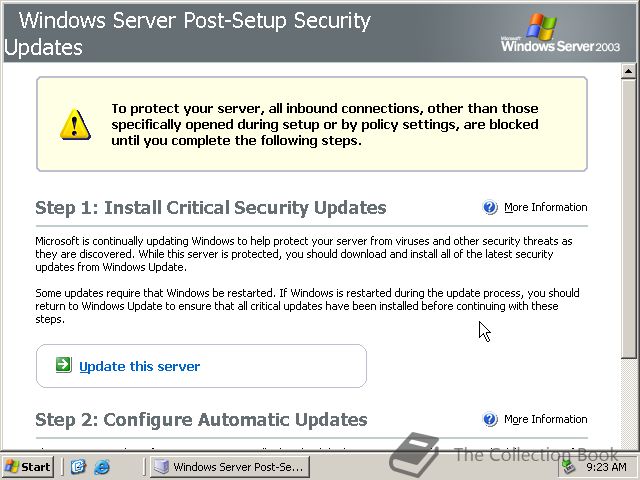Viewport: 640px width, 480px height.
Task: Click the Windows Server 2003 logo
Action: coord(560,33)
